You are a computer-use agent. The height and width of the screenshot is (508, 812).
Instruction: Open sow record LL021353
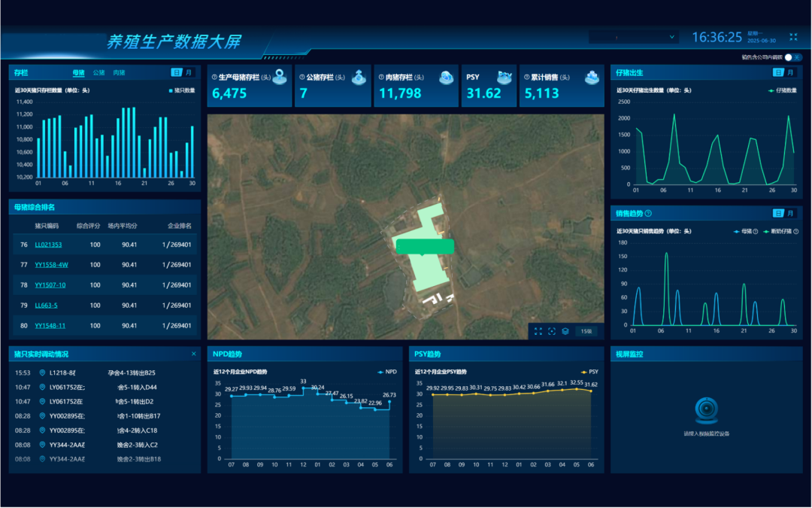click(48, 245)
